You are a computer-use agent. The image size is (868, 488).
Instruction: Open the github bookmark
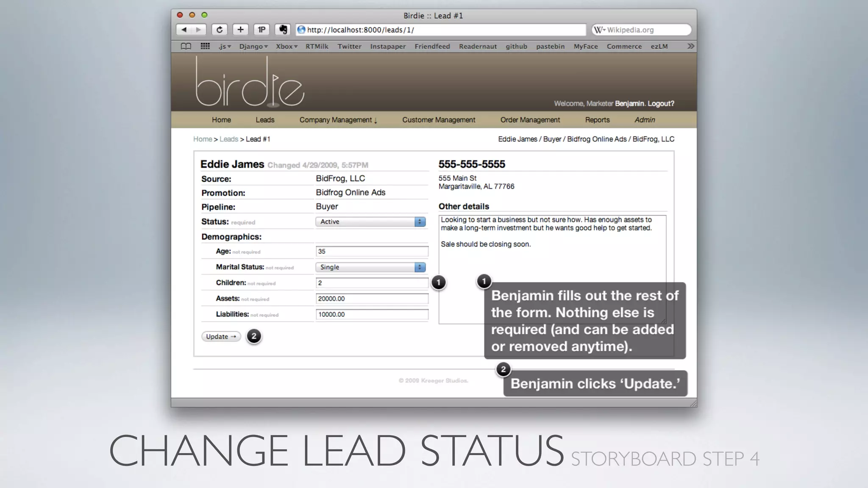click(516, 47)
